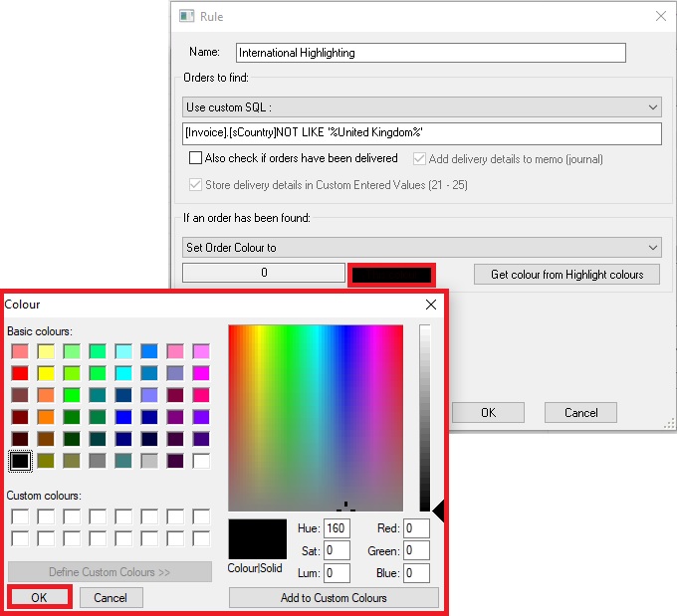
Task: Open the Use custom SQL dropdown
Action: pos(422,107)
